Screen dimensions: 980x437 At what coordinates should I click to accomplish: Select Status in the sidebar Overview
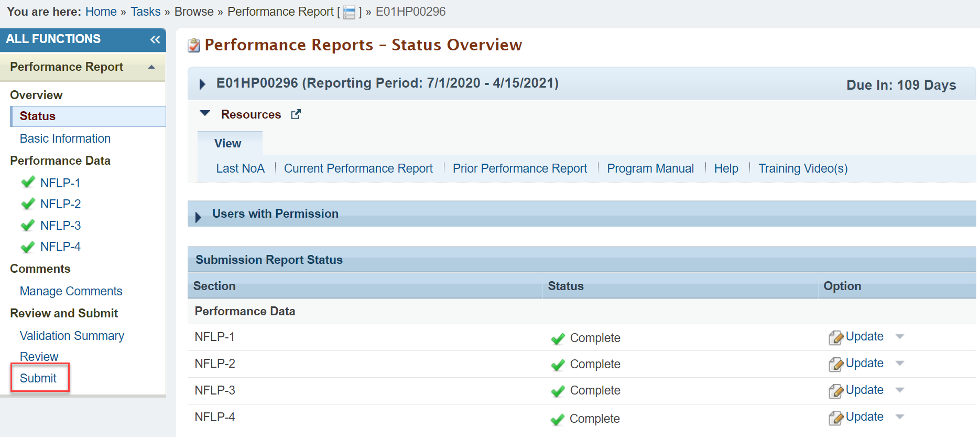(88, 116)
